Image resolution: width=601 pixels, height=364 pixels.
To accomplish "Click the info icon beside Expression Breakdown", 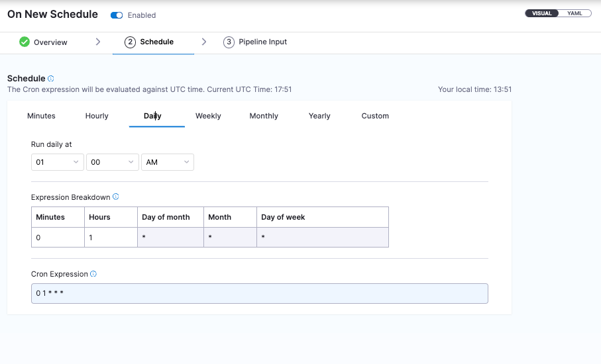I will (116, 197).
